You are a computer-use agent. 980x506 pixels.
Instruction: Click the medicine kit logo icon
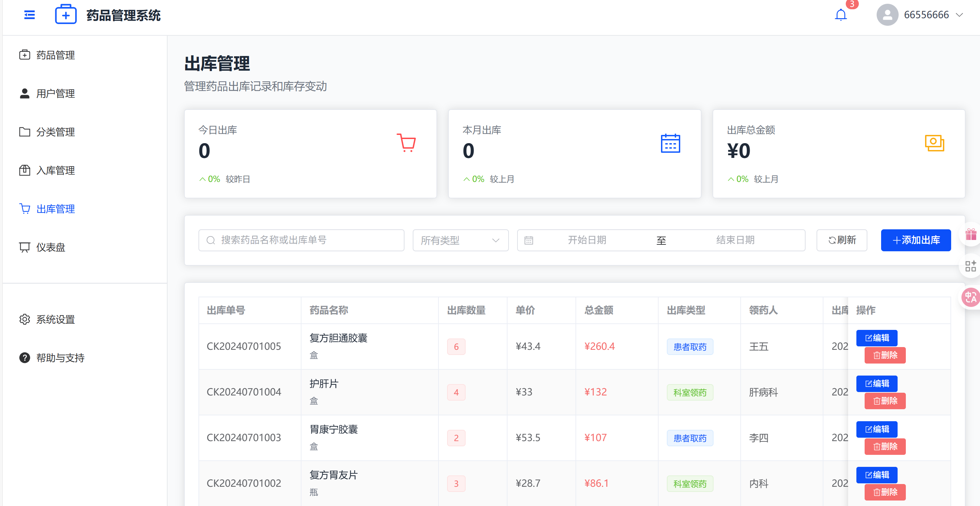[66, 15]
